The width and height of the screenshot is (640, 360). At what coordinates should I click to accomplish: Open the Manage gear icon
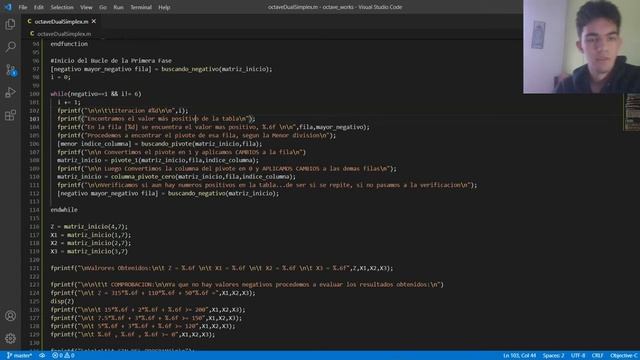[x=10, y=338]
